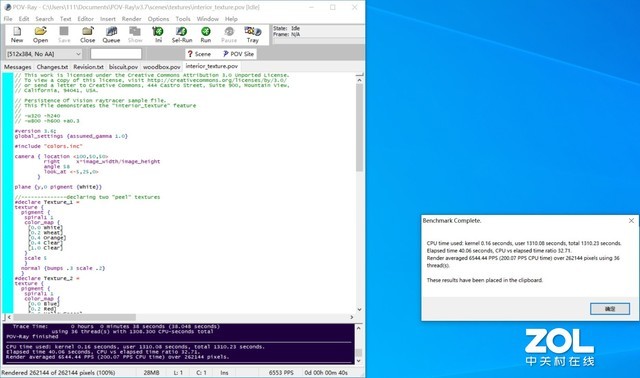Select the woodbox.pov tab
The width and height of the screenshot is (640, 378).
162,67
